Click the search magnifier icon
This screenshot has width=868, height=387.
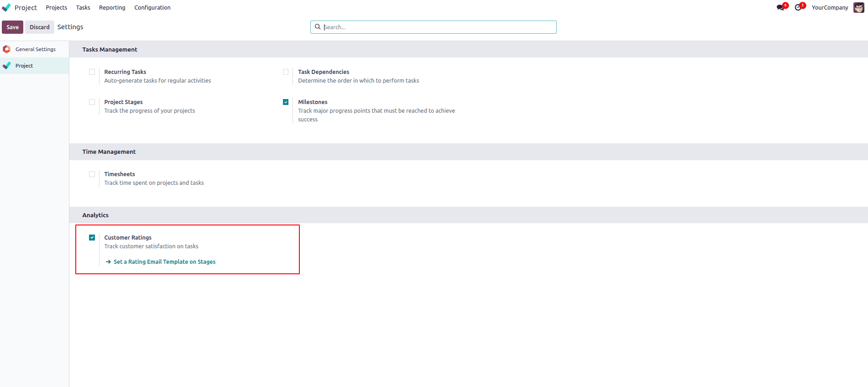(x=318, y=27)
